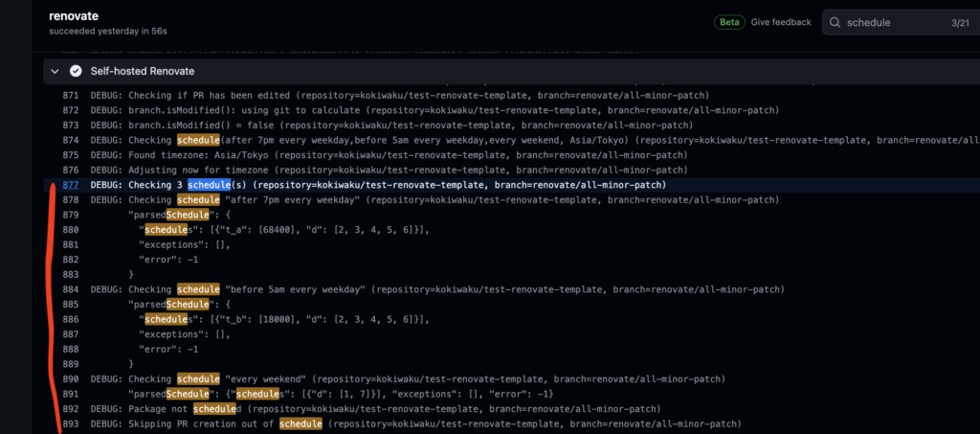Screen dimensions: 980x434
Task: Collapse the Self-hosted Renovate step chevron
Action: point(55,71)
